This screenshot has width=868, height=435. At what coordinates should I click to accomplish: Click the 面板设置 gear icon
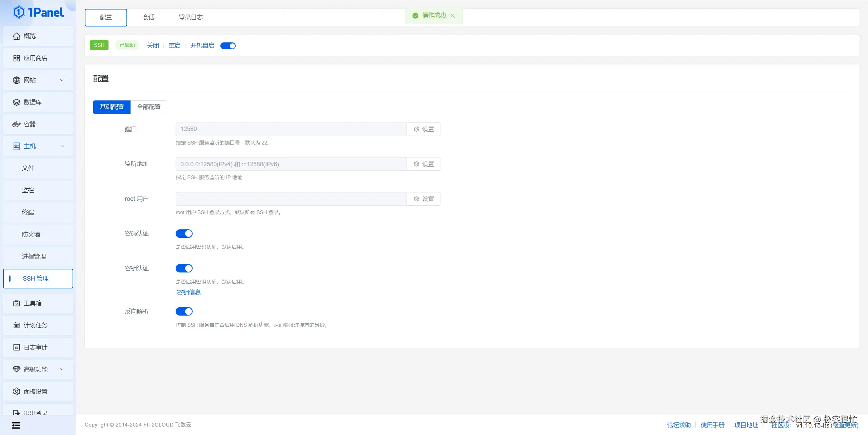(x=16, y=391)
